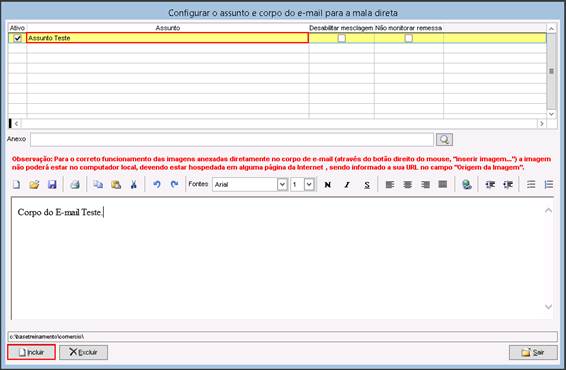Click the New document toolbar icon

click(17, 184)
